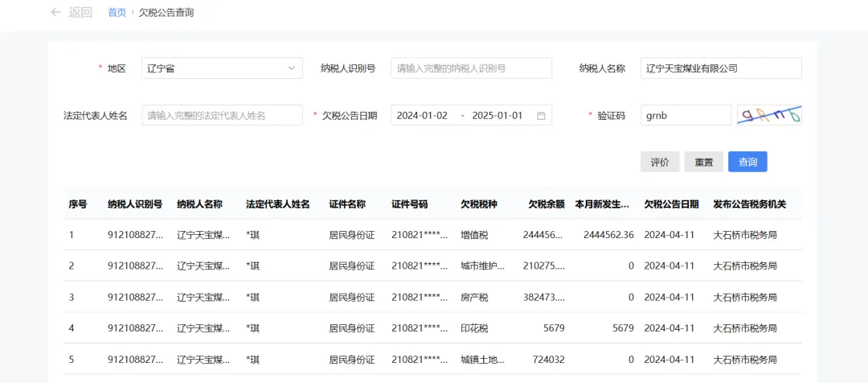This screenshot has height=383, width=868.
Task: Click the 返回 back label
Action: (80, 12)
